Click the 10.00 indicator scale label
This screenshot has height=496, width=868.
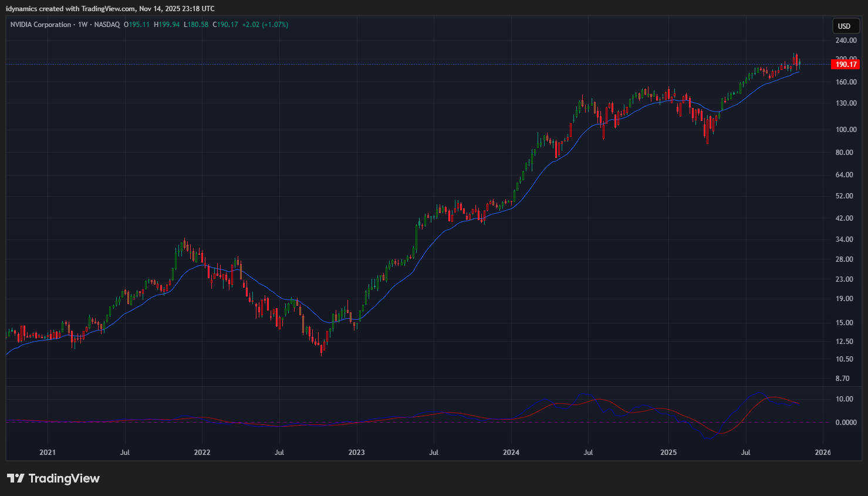[845, 399]
